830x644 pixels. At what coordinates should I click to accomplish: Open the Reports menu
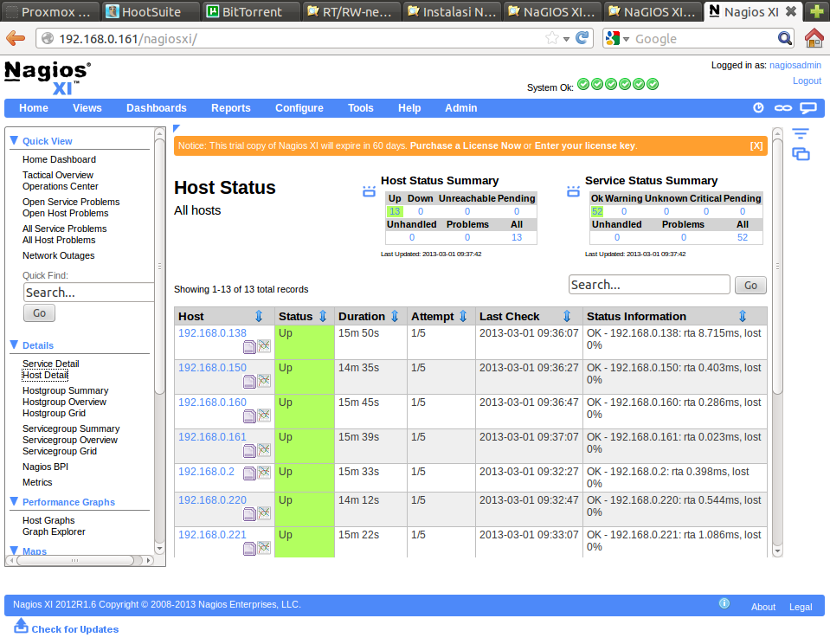pyautogui.click(x=230, y=108)
